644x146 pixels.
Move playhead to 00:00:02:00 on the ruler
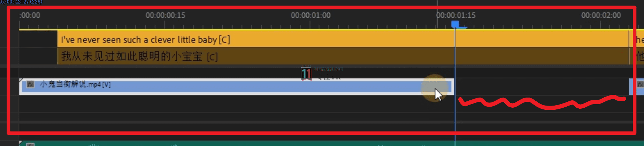tap(600, 24)
